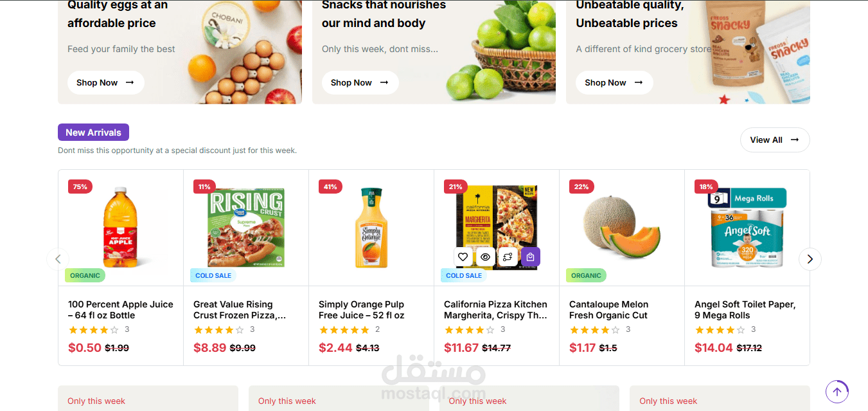Shop Now on nourishing snacks banner
The image size is (868, 411).
360,82
